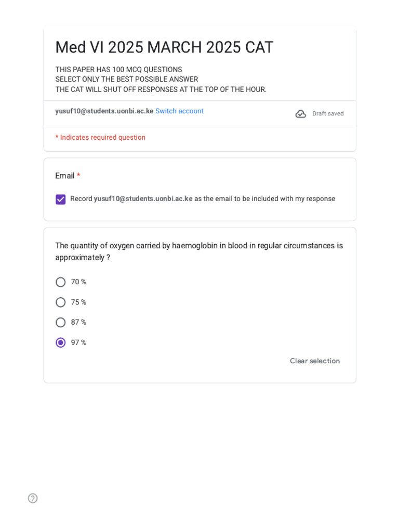399x532 pixels.
Task: Click the Email field label
Action: click(65, 176)
